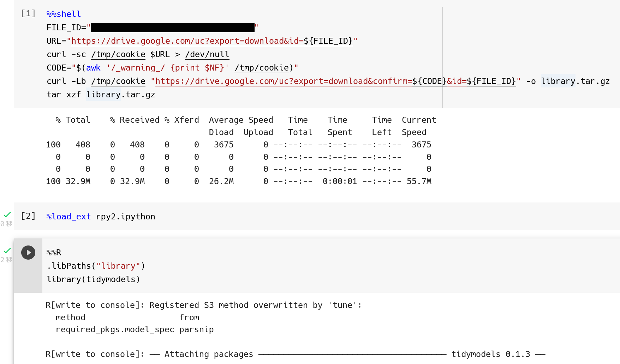620x364 pixels.
Task: Click the tar xzf library.tar.gz line
Action: coord(101,95)
